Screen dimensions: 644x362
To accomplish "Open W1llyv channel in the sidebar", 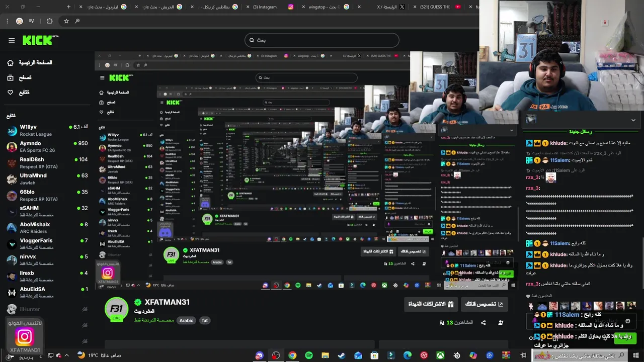I will point(47,131).
